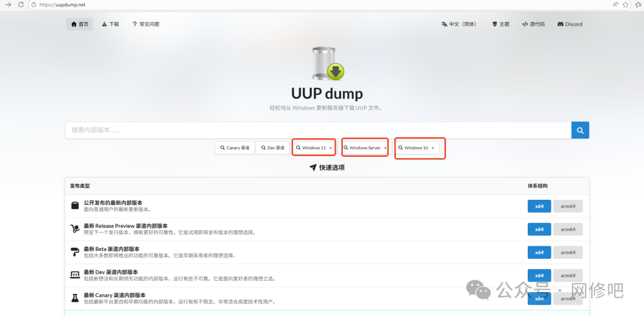Select x64 for 公开发布的最新内部版本
This screenshot has width=644, height=316.
539,206
